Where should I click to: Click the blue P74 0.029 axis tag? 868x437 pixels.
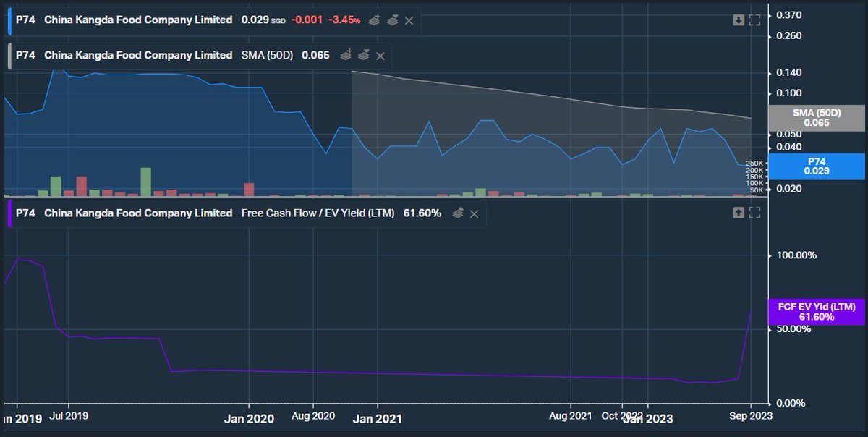click(816, 166)
